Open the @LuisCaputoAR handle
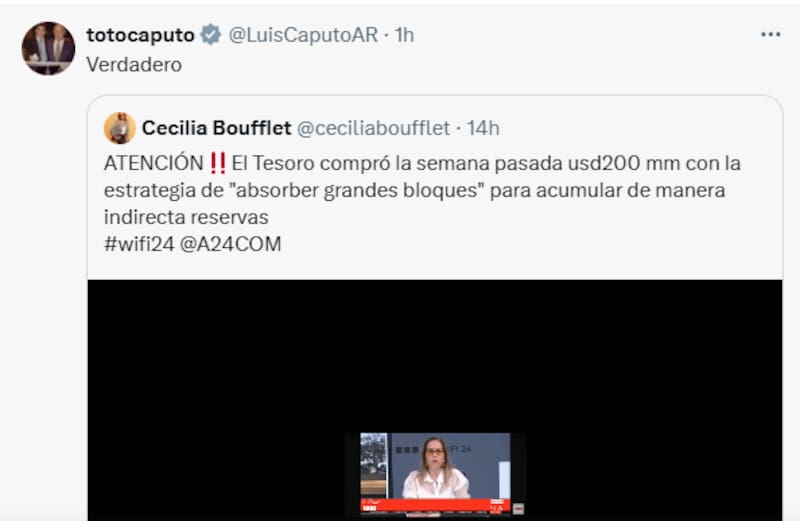The image size is (800, 521). 303,35
